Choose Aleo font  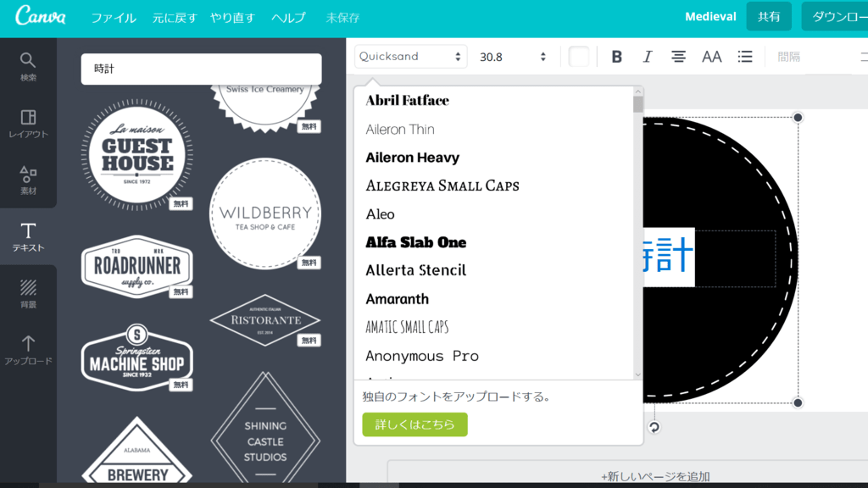point(380,214)
